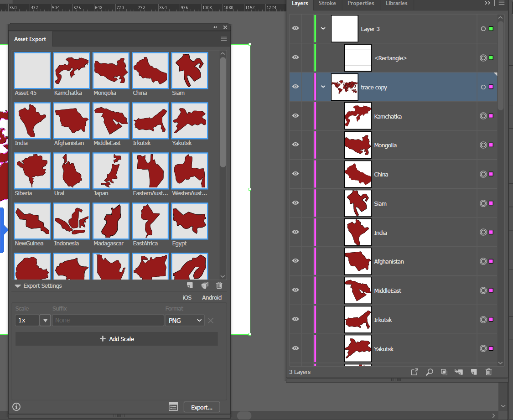This screenshot has width=513, height=420.
Task: Toggle Kamchatka layer visibility
Action: coord(295,115)
